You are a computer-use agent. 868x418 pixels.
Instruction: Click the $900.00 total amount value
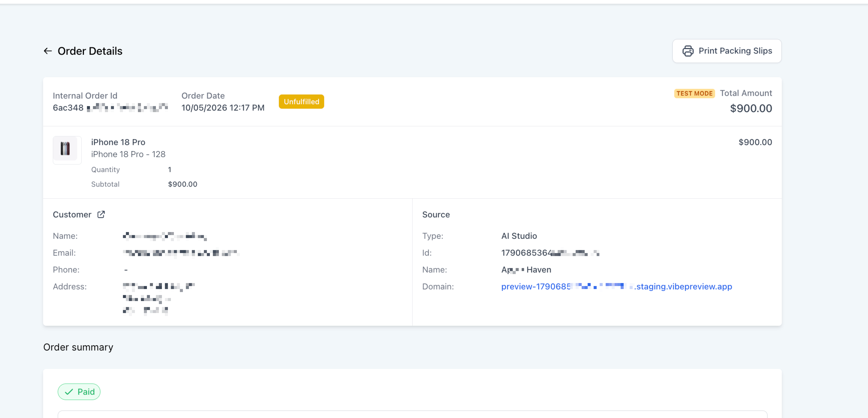click(x=751, y=108)
